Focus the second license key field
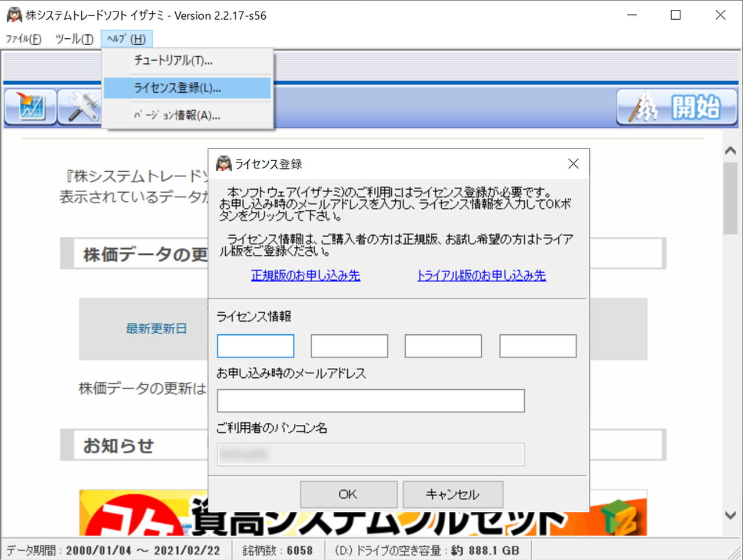 click(349, 346)
